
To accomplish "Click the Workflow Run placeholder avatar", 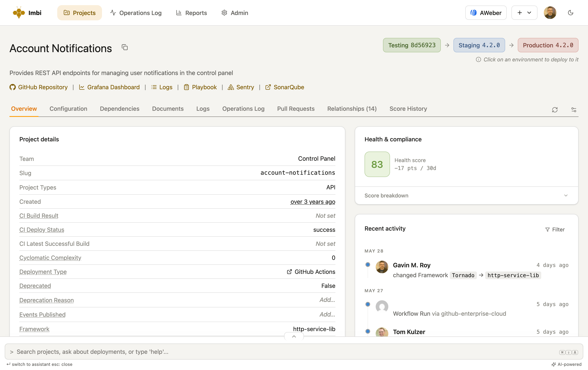I will click(382, 306).
